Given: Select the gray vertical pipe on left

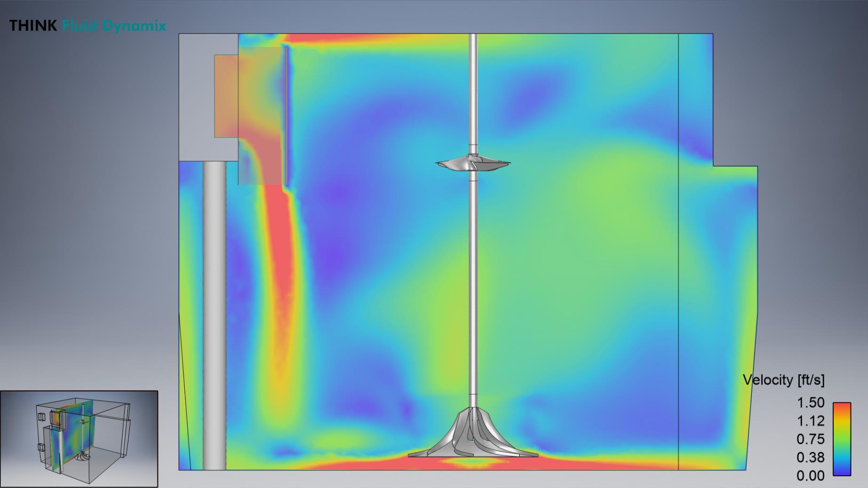Looking at the screenshot, I should tap(215, 315).
